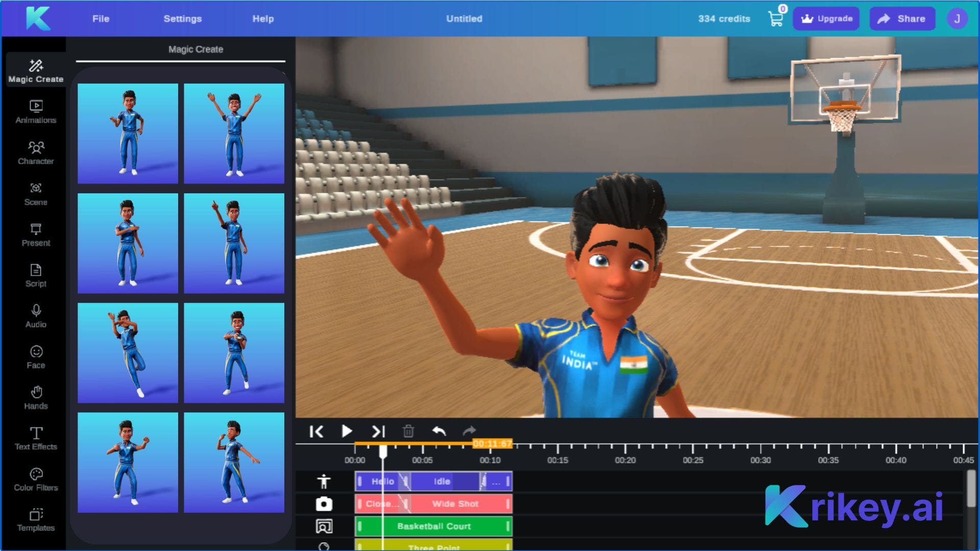
Task: Open the Hands panel
Action: point(36,397)
